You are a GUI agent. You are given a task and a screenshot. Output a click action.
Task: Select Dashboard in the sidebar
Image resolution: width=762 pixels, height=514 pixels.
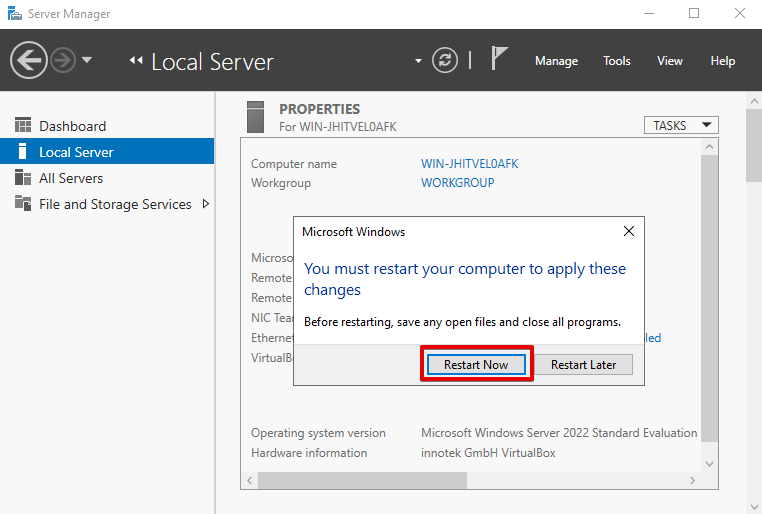click(x=107, y=126)
